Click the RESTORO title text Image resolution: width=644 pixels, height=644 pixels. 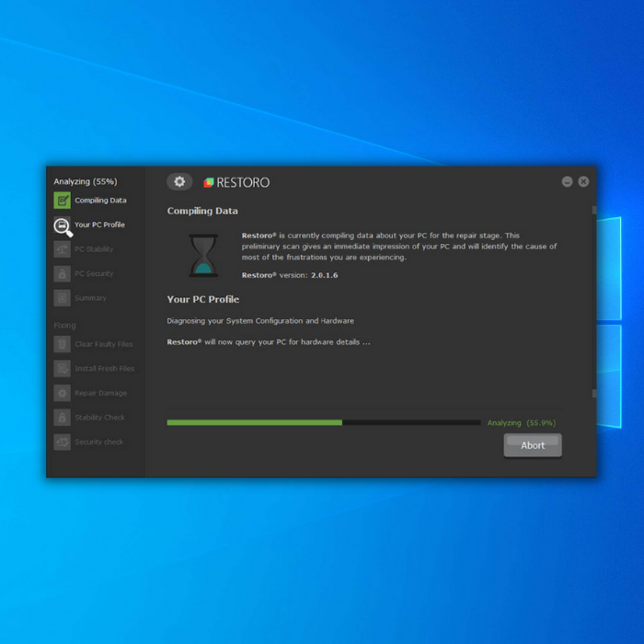[243, 182]
